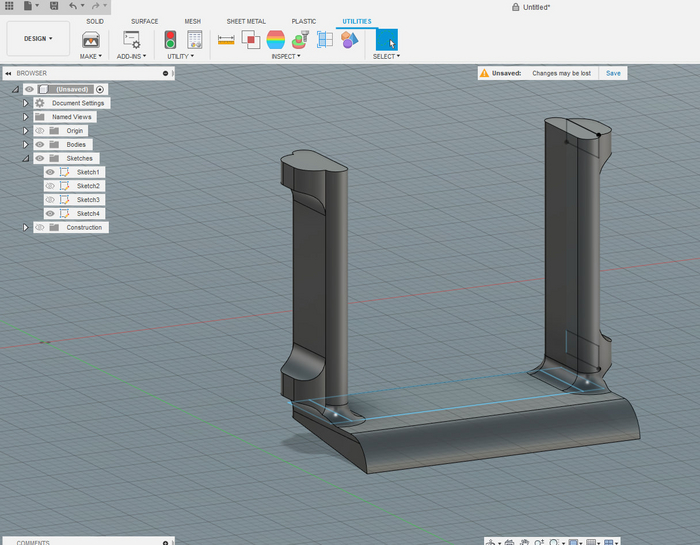
Task: Show Sketch3 via its eye icon
Action: point(50,200)
